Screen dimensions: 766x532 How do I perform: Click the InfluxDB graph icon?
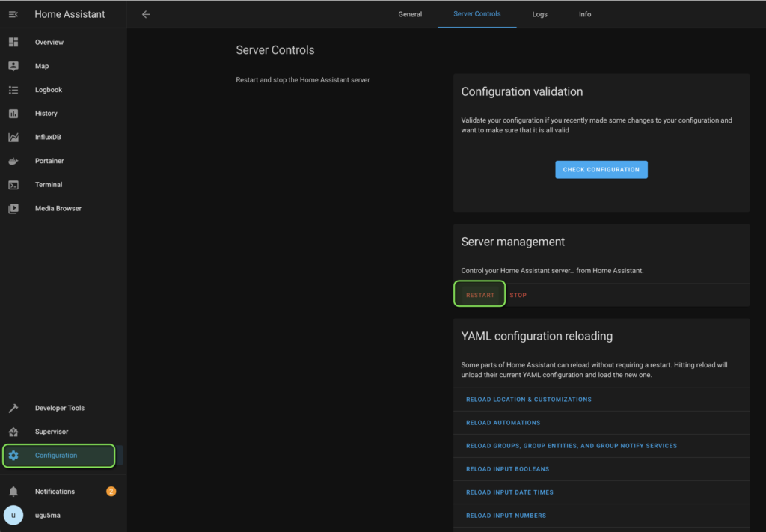point(13,137)
